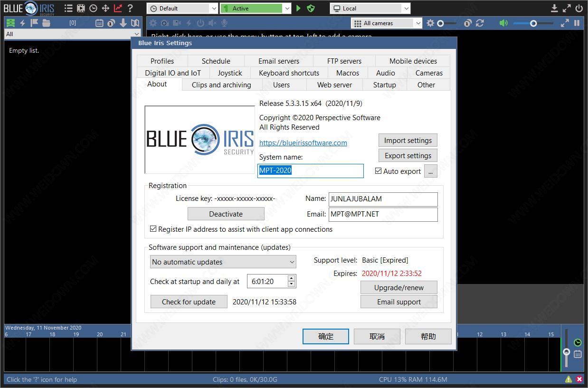Click the refresh cycle arrows icon
Viewport: 588px width, 388px height.
[x=480, y=23]
